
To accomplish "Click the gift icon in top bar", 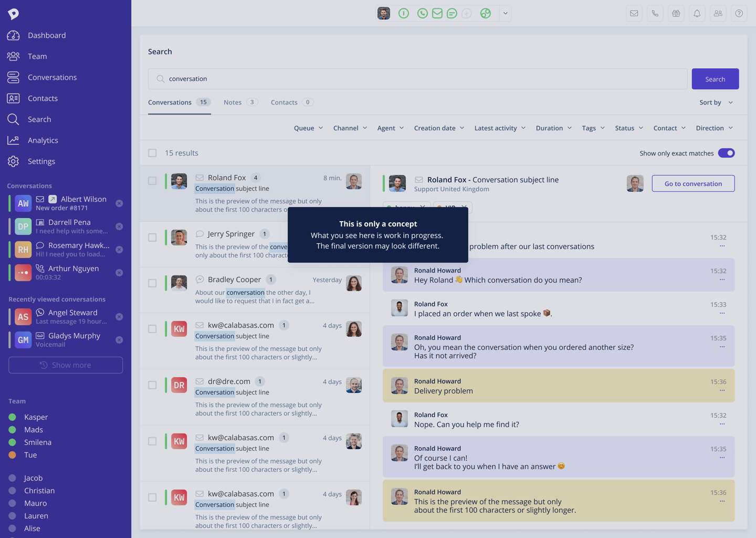I will pyautogui.click(x=676, y=14).
